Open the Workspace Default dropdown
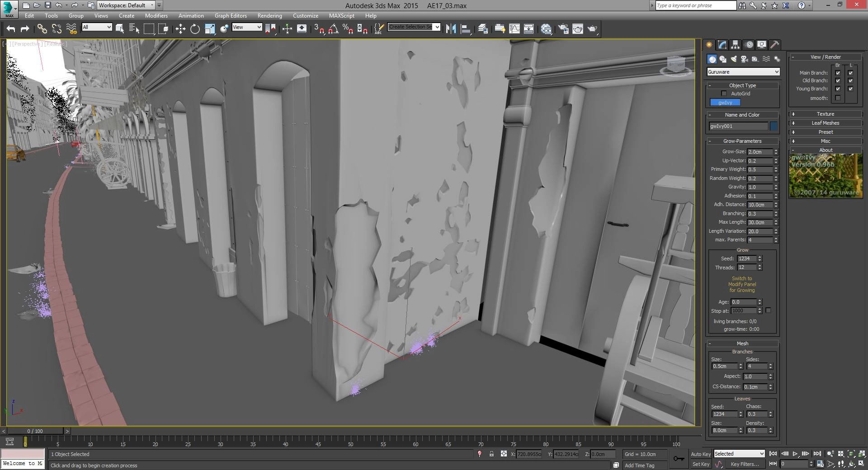 click(126, 5)
